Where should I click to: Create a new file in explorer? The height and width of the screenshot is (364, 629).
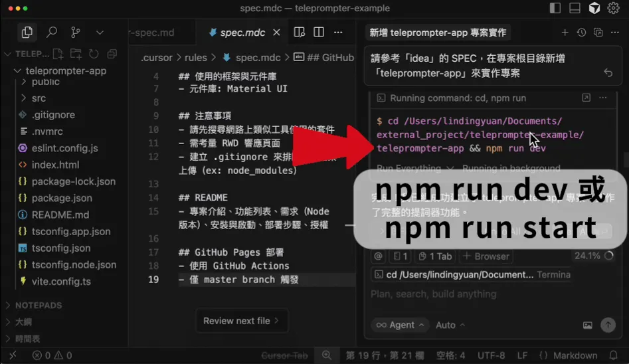(58, 54)
